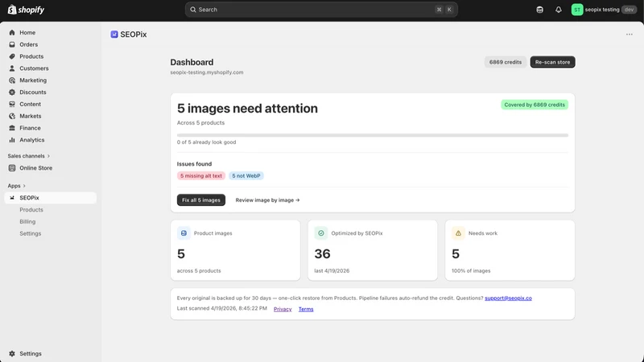Click the Orders inbox icon

point(12,44)
